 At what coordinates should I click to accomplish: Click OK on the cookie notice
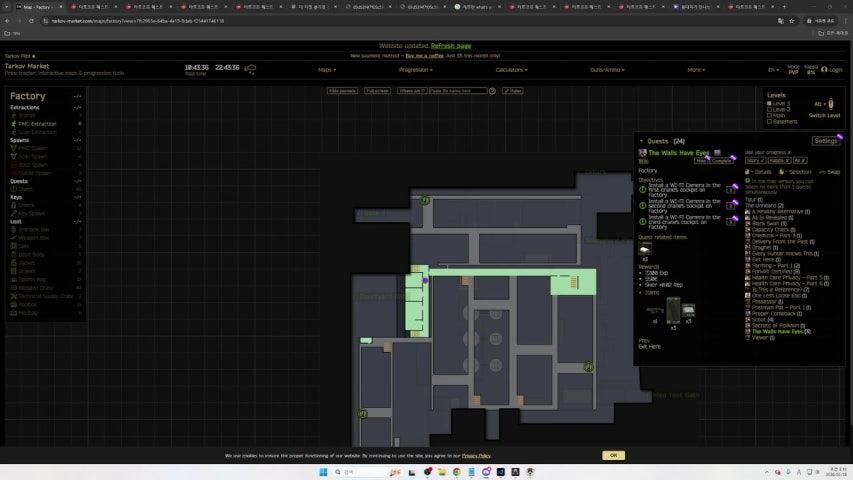tap(614, 456)
